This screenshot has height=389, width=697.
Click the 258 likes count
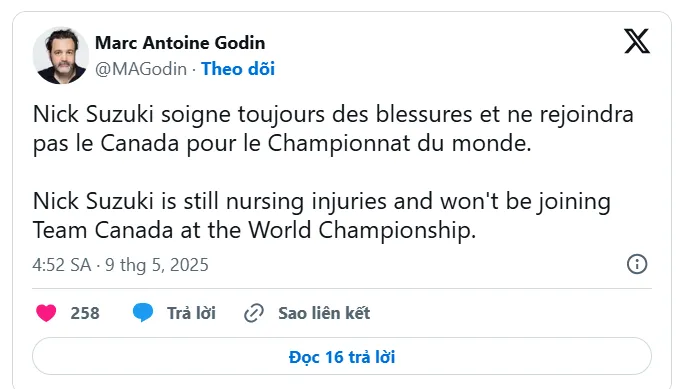pyautogui.click(x=85, y=313)
